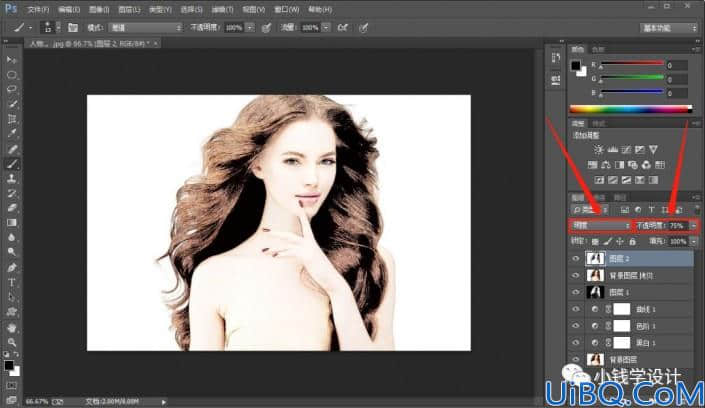Open the 视图(V) menu
This screenshot has height=408, width=705.
[254, 9]
